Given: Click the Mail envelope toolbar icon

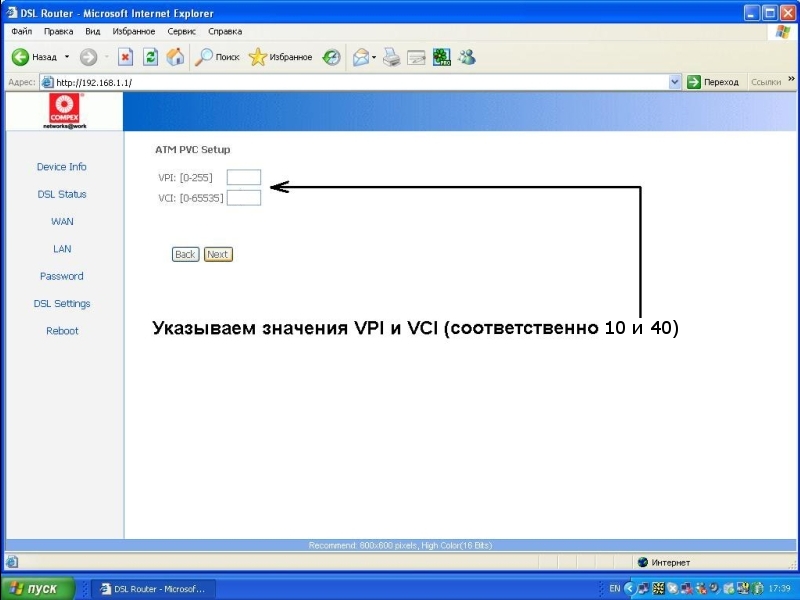Looking at the screenshot, I should pyautogui.click(x=360, y=57).
